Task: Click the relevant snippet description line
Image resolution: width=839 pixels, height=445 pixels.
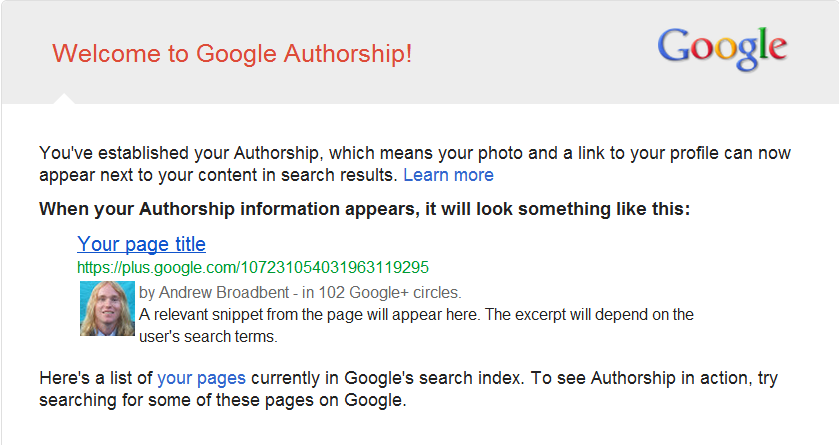Action: pyautogui.click(x=416, y=314)
